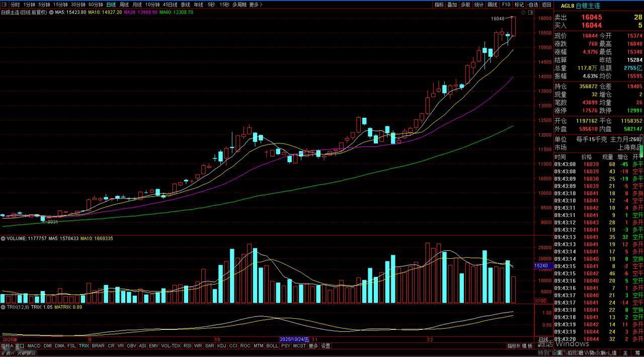Image resolution: width=644 pixels, height=357 pixels.
Task: Select the 周线 weekly period
Action: click(124, 5)
